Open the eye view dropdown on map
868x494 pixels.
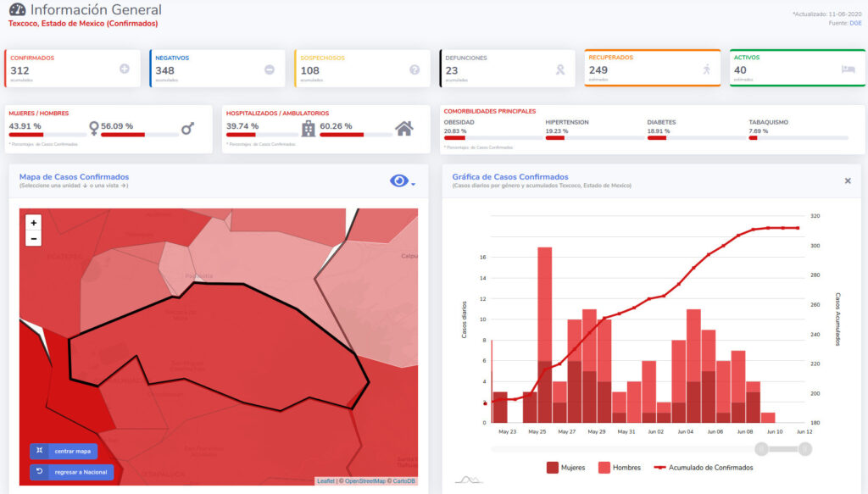point(402,181)
